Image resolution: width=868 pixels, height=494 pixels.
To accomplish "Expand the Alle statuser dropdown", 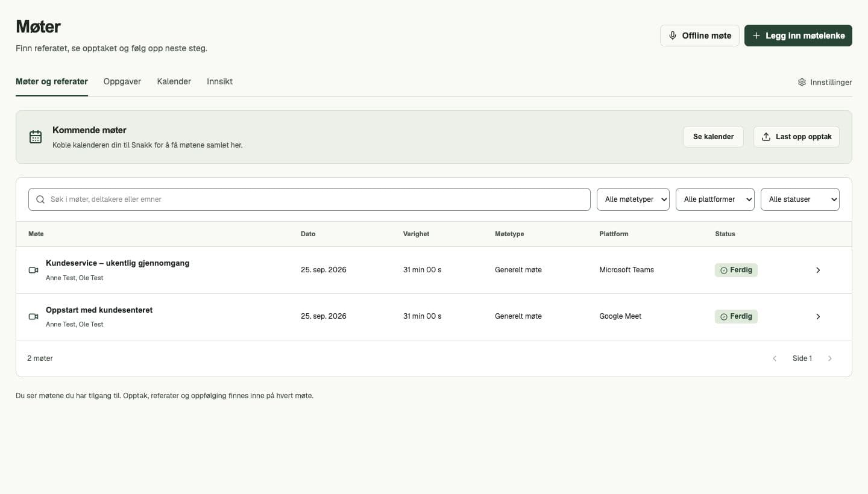I will pyautogui.click(x=800, y=199).
